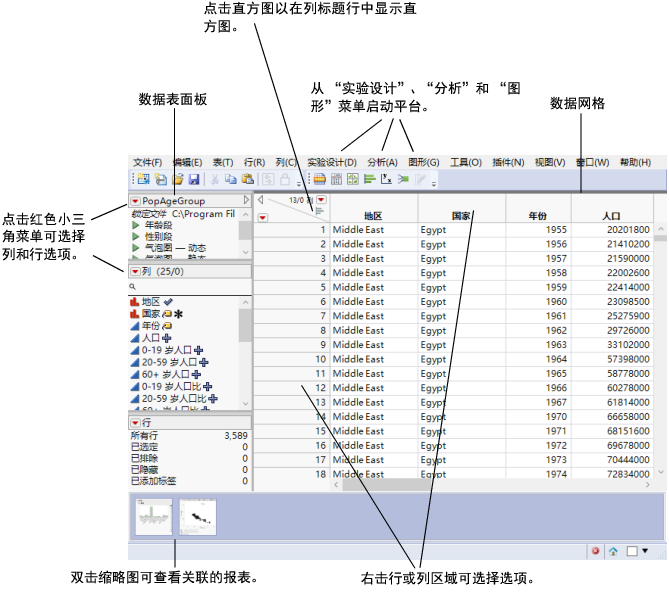
Task: Open rows red triangle menu in grid corner
Action: tap(262, 218)
